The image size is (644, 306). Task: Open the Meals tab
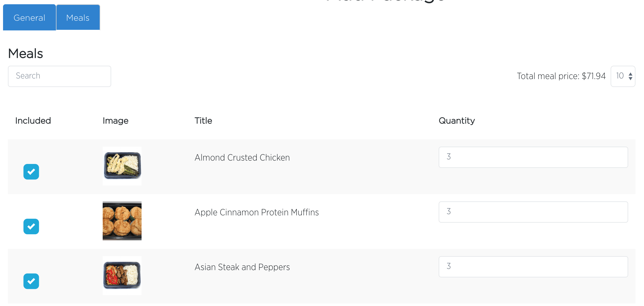[78, 17]
